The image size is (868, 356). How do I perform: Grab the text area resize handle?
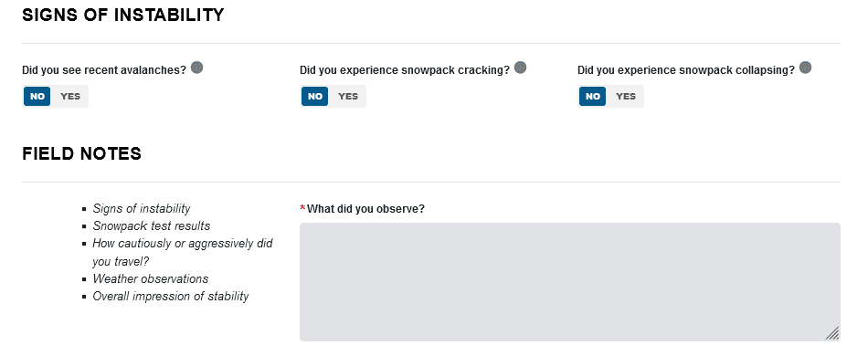coord(832,333)
